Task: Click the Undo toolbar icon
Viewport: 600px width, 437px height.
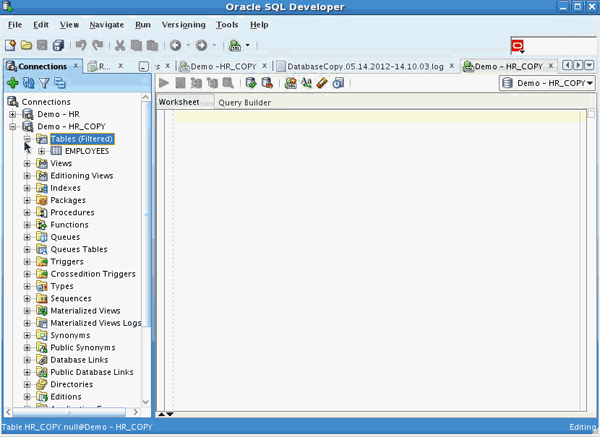Action: click(x=81, y=45)
